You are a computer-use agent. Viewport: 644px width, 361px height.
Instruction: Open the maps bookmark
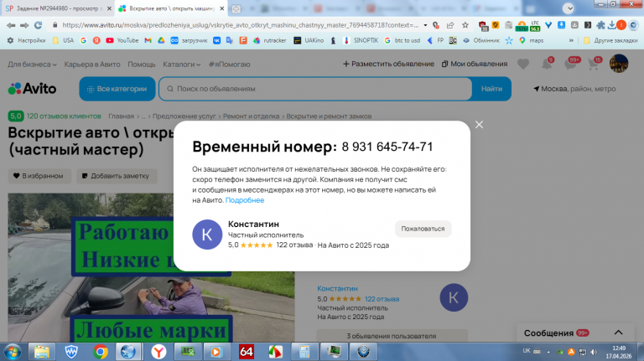531,40
